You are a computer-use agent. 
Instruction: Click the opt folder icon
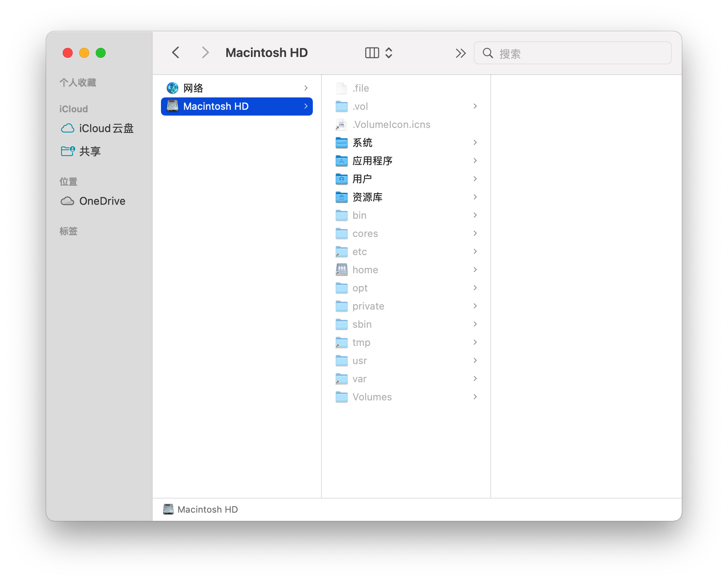pyautogui.click(x=342, y=288)
